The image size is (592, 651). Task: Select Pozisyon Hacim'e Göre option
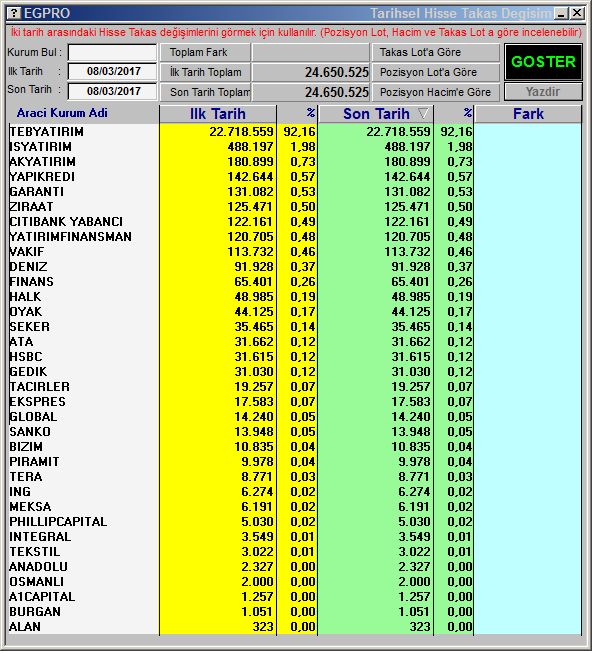click(435, 92)
